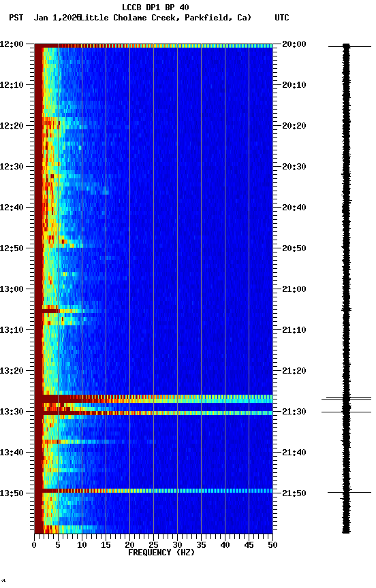Click the '12:30' PST time label

[x=12, y=167]
